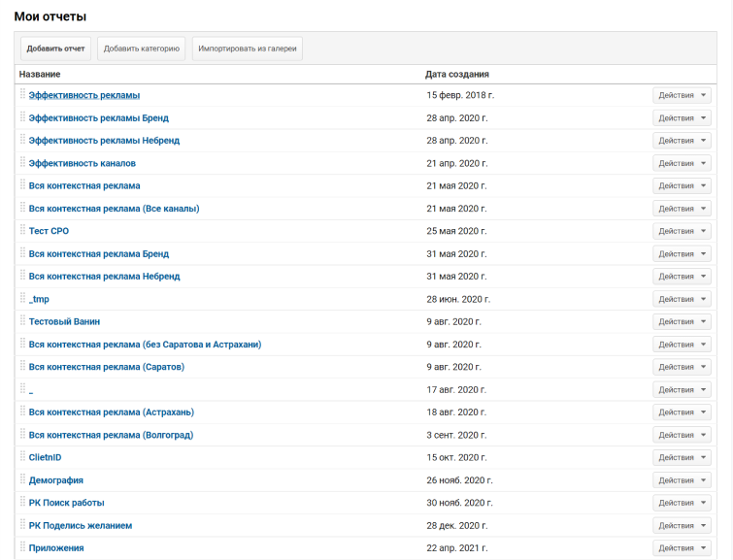Click drag handle icon beside ClietnID
The width and height of the screenshot is (733, 560).
coord(22,457)
